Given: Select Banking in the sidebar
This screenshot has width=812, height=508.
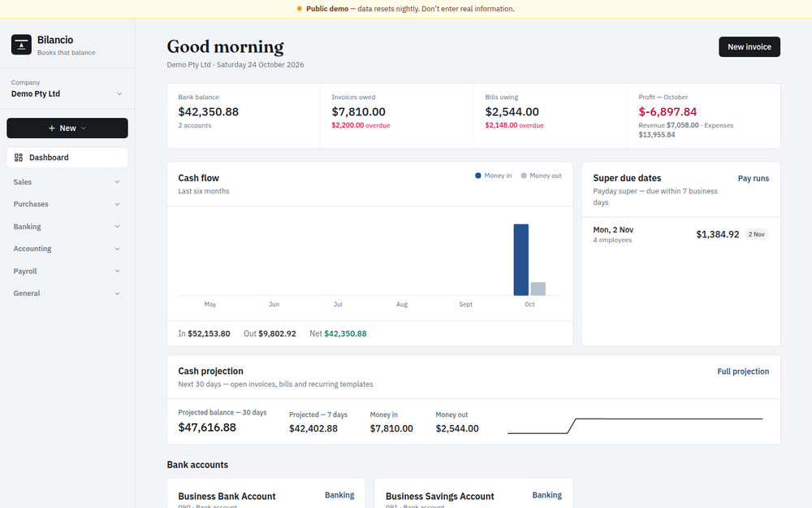Looking at the screenshot, I should [x=67, y=227].
